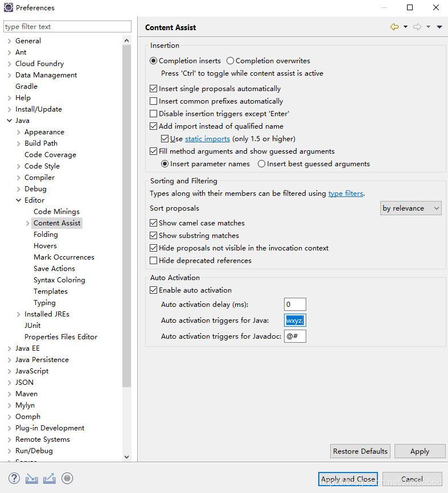Open the type filters link
The height and width of the screenshot is (493, 448).
coord(346,194)
